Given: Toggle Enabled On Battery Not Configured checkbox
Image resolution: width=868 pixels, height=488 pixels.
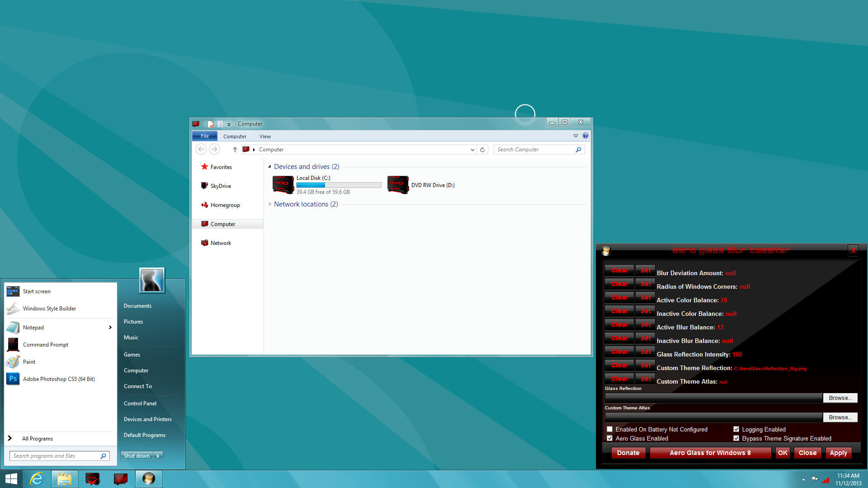Looking at the screenshot, I should click(609, 429).
